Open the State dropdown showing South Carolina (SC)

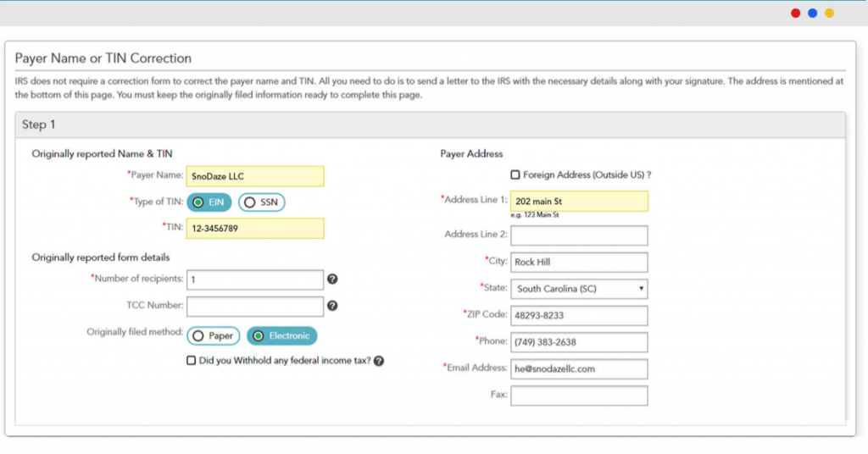tap(579, 289)
